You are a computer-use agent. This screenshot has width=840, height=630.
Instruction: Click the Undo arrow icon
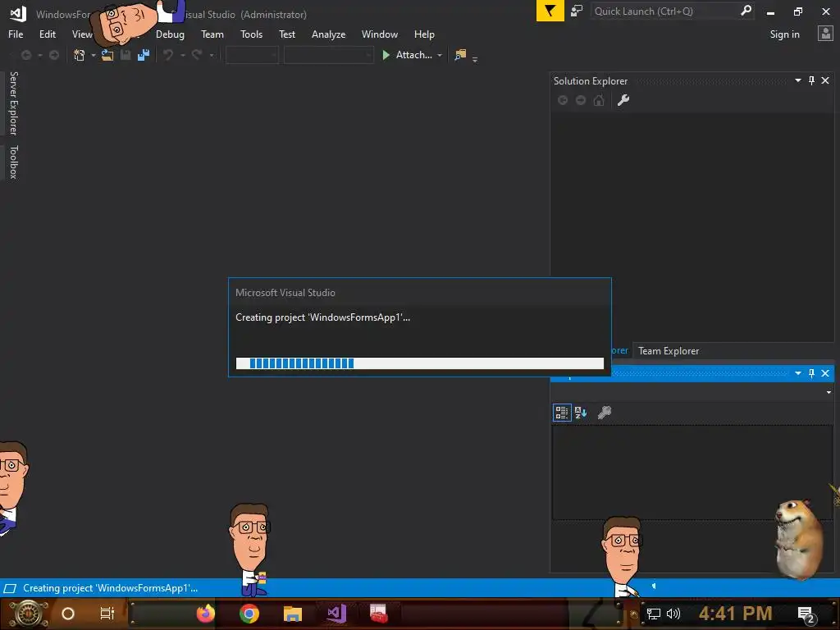[168, 55]
